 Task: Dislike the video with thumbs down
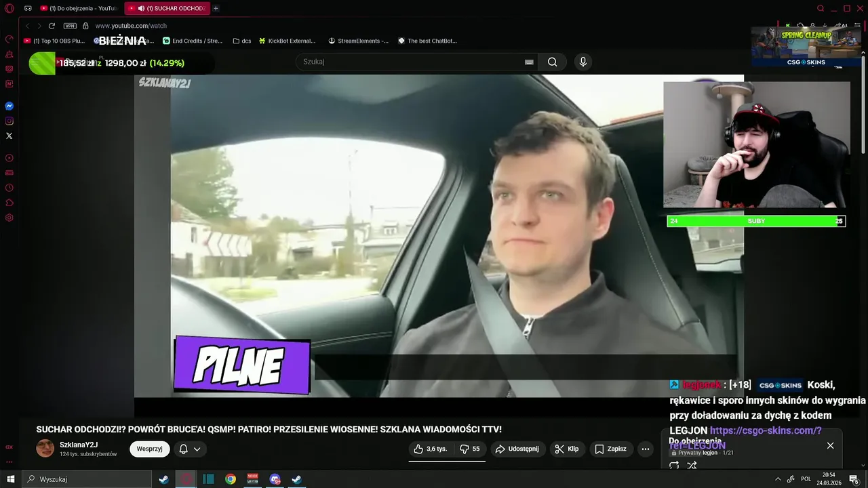(x=470, y=449)
